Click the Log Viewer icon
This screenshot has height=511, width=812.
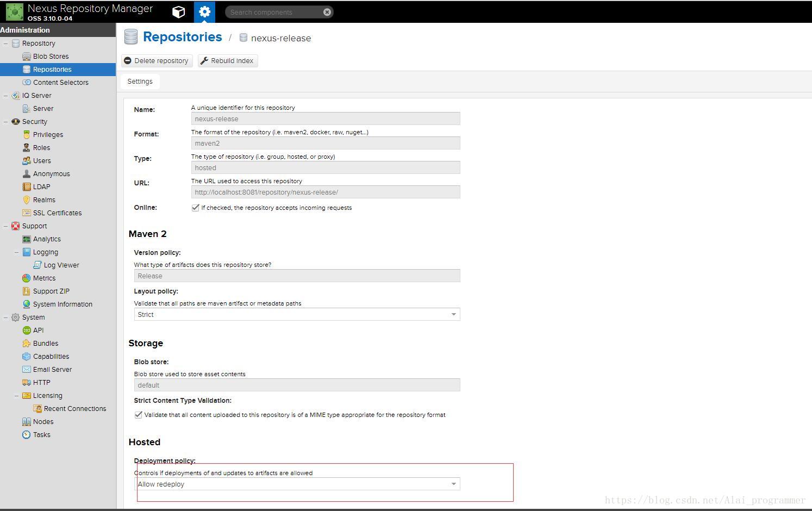38,265
